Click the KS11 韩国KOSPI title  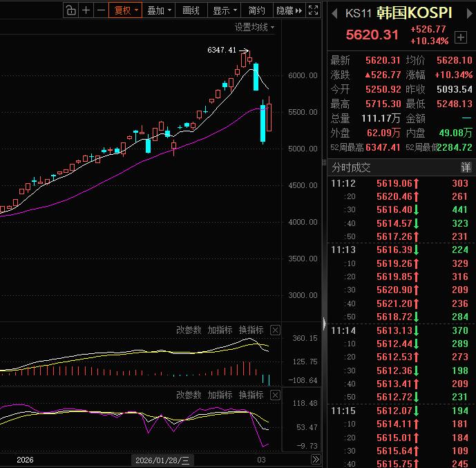[399, 13]
